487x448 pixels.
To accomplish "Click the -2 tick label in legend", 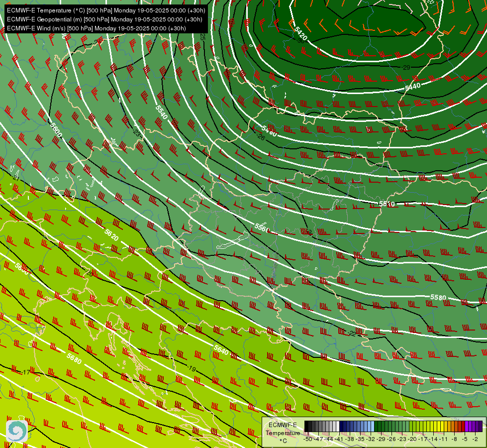I will pyautogui.click(x=476, y=439).
